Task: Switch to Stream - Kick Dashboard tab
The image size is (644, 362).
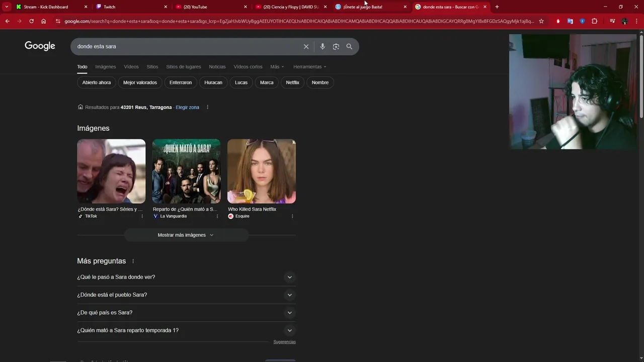Action: click(45, 7)
